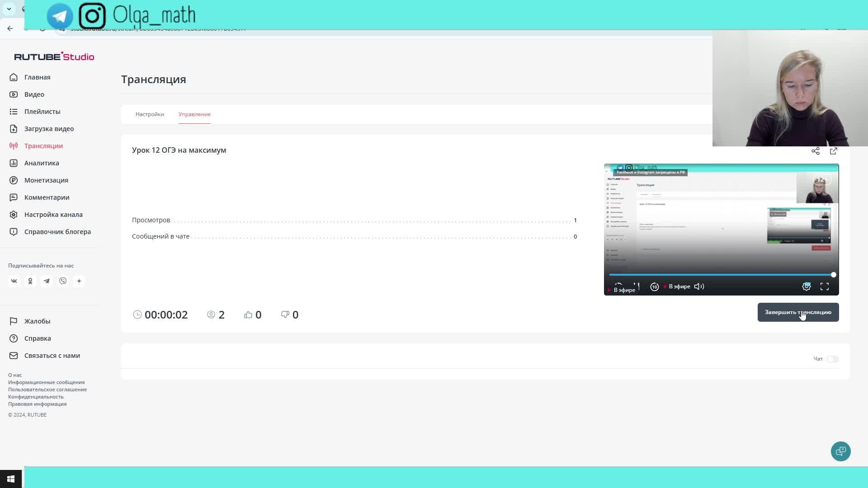The width and height of the screenshot is (868, 488).
Task: Open Dzen star social link
Action: [x=79, y=281]
